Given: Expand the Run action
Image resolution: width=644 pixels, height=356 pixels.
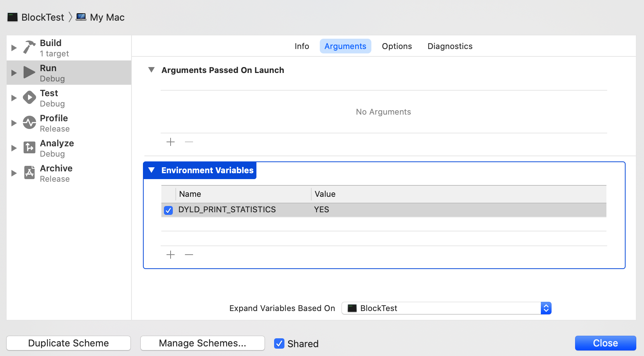Looking at the screenshot, I should click(14, 73).
